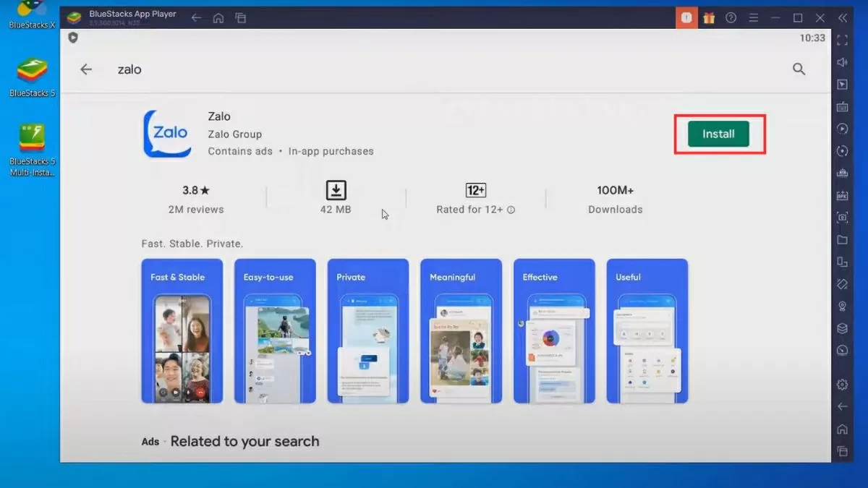Click the BlueStacks home icon in title bar

click(x=218, y=18)
